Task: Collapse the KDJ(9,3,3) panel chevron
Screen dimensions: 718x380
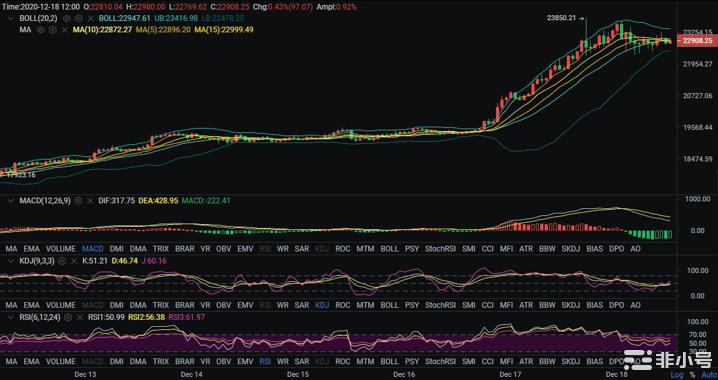Action: click(x=11, y=261)
